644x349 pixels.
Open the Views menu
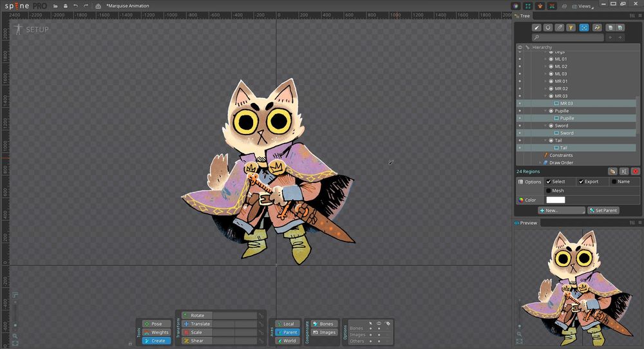tap(583, 6)
